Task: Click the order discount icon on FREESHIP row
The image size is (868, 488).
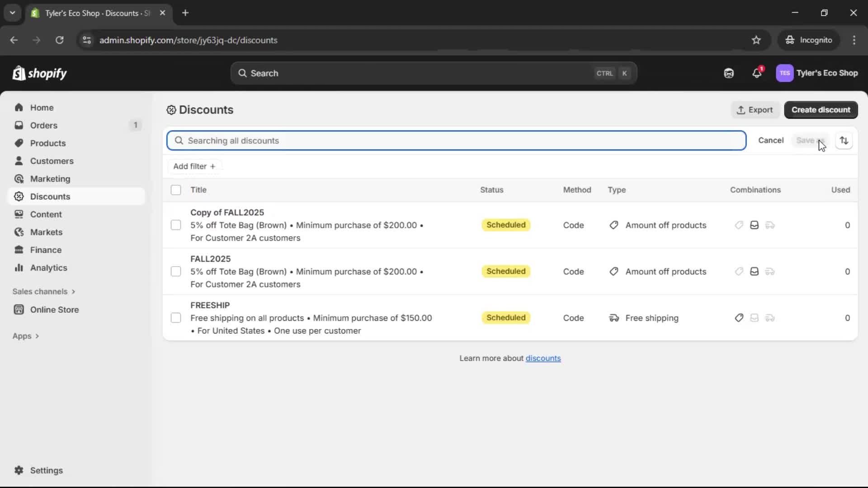Action: [755, 318]
